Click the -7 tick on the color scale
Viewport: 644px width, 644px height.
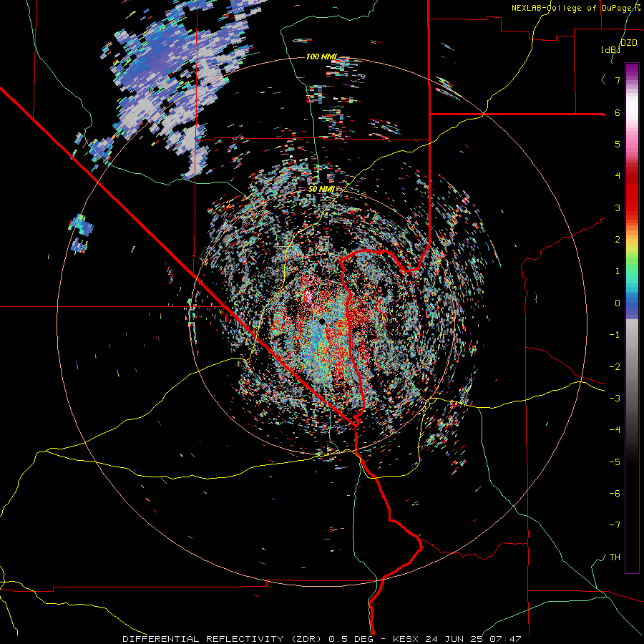coord(615,525)
